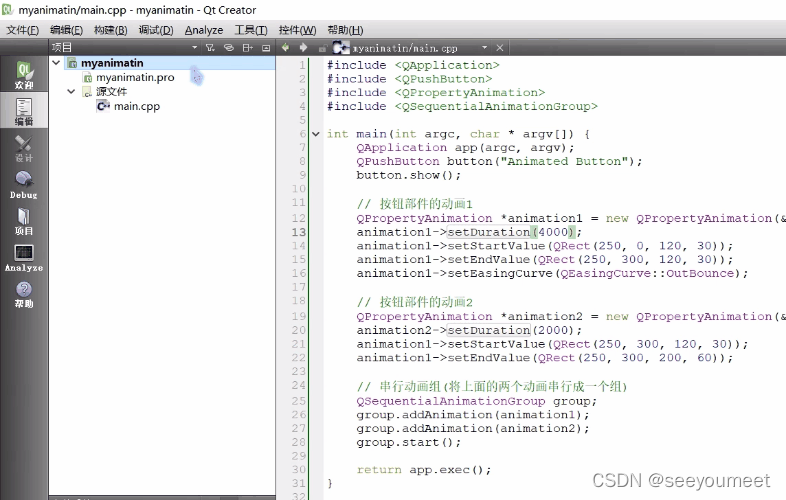Open the Design (设计) mode

tap(24, 148)
